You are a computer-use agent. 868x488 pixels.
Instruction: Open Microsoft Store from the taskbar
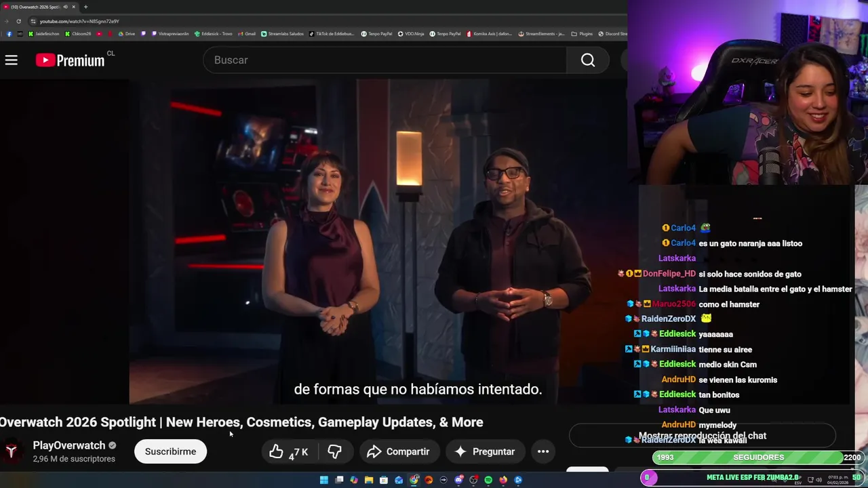click(x=384, y=480)
